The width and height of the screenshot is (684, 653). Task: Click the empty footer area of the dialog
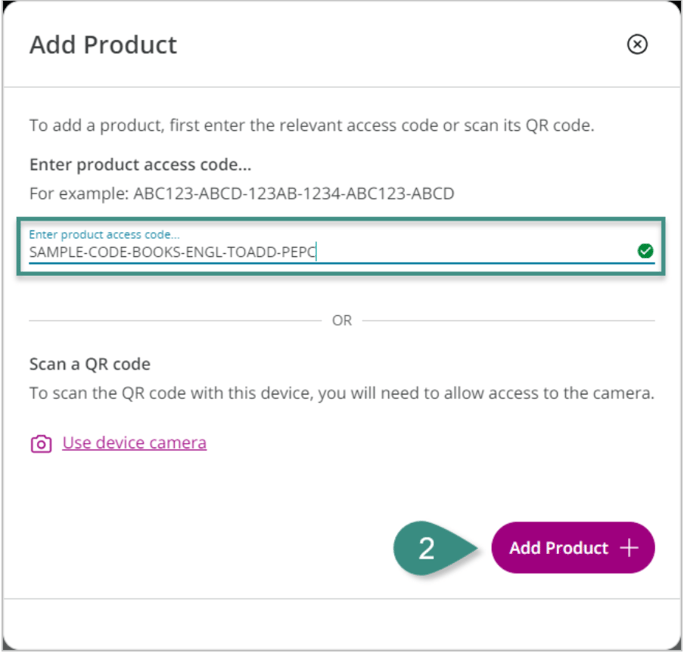click(x=342, y=622)
